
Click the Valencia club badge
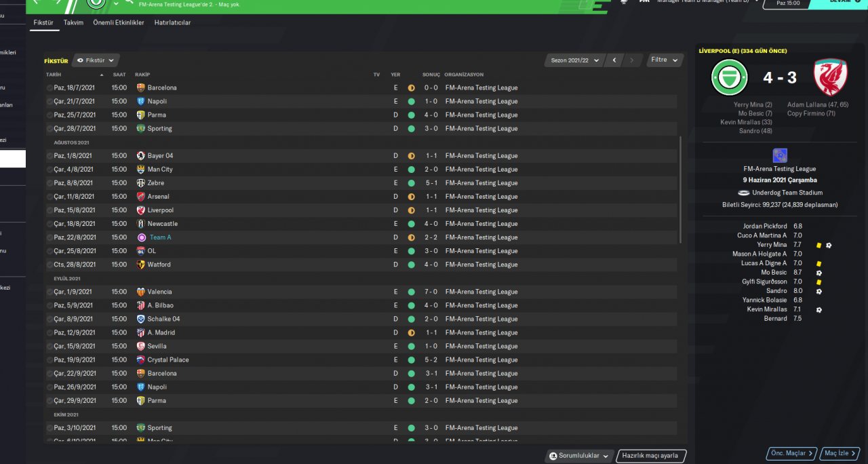coord(141,292)
